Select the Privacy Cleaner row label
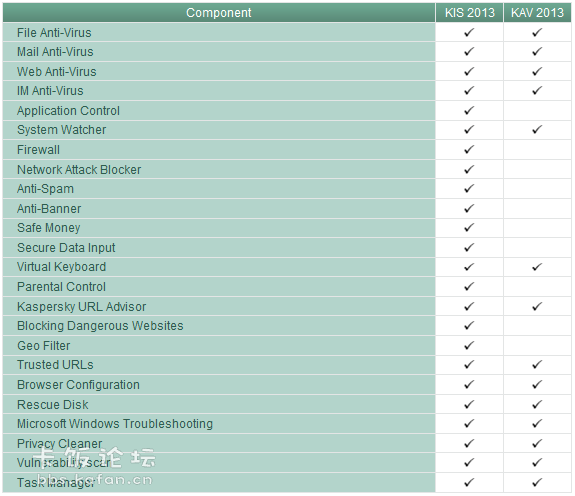575x496 pixels. [x=59, y=444]
